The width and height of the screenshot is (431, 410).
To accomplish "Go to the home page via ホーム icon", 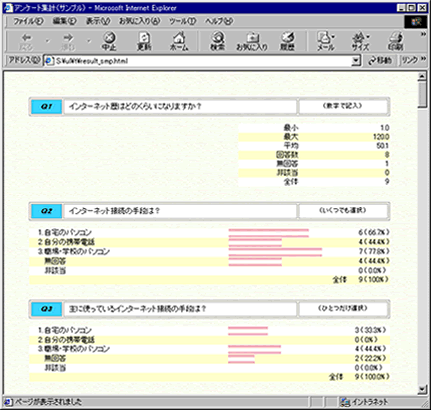I will pos(179,41).
